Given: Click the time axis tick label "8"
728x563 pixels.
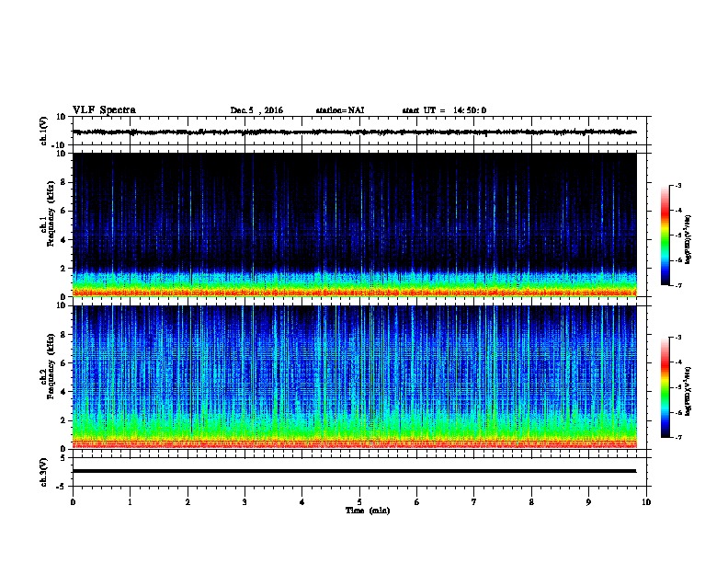Looking at the screenshot, I should click(531, 502).
